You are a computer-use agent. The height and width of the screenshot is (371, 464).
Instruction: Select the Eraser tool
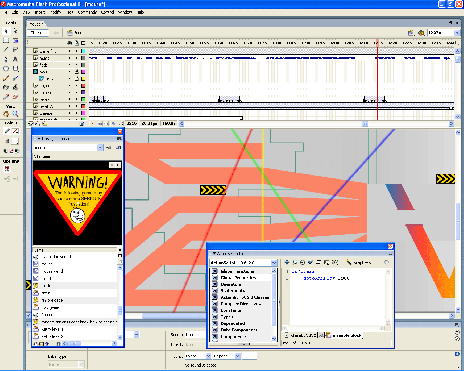[15, 97]
